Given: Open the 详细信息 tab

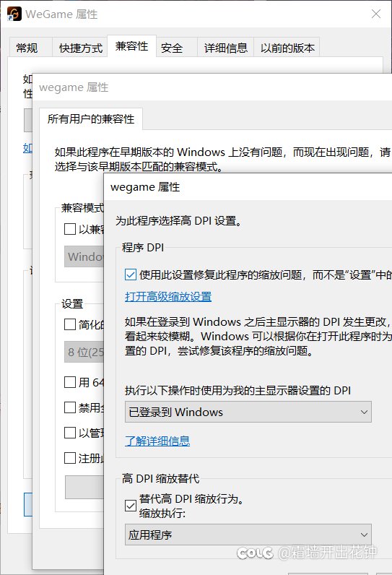Looking at the screenshot, I should 226,48.
